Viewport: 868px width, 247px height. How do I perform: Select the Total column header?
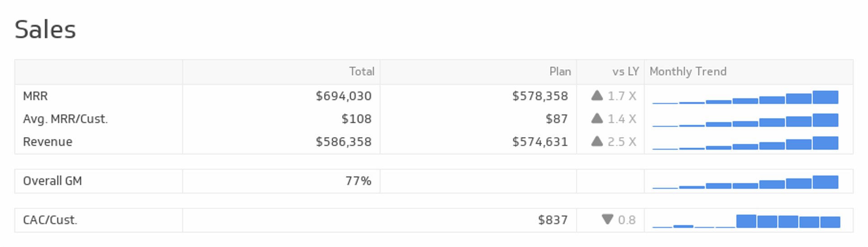click(361, 71)
